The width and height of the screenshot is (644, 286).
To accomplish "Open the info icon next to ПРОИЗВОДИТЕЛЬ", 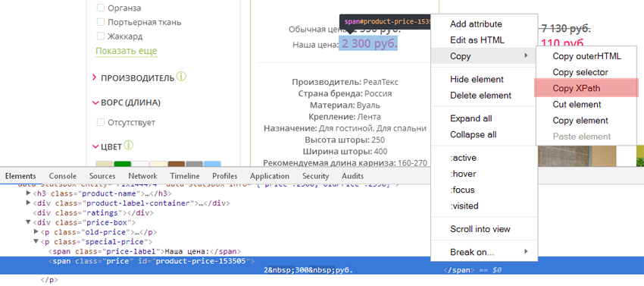I will (x=181, y=77).
